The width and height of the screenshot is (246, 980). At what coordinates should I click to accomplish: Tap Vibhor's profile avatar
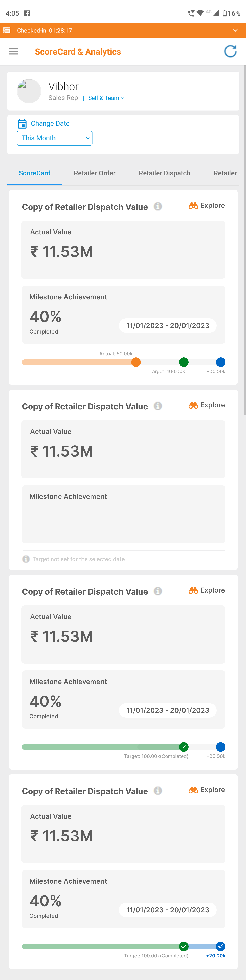pos(29,91)
